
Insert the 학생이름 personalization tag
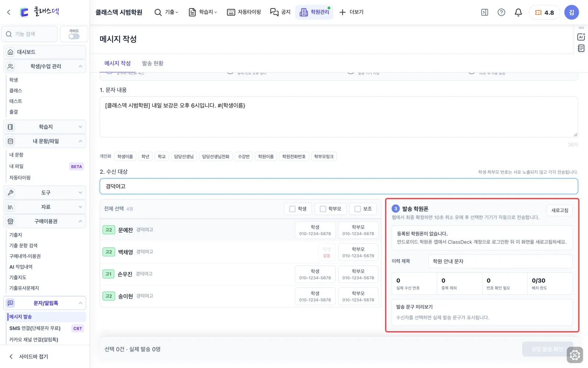[x=125, y=156]
